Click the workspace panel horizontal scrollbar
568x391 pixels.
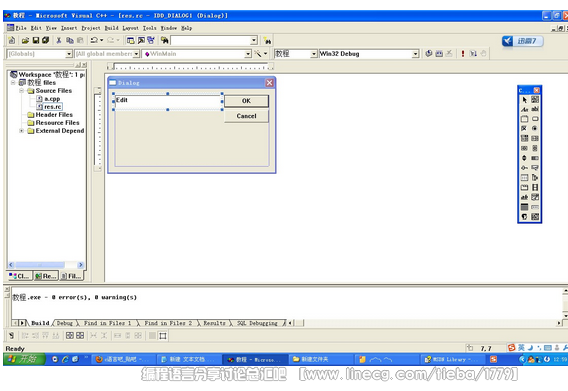point(46,265)
